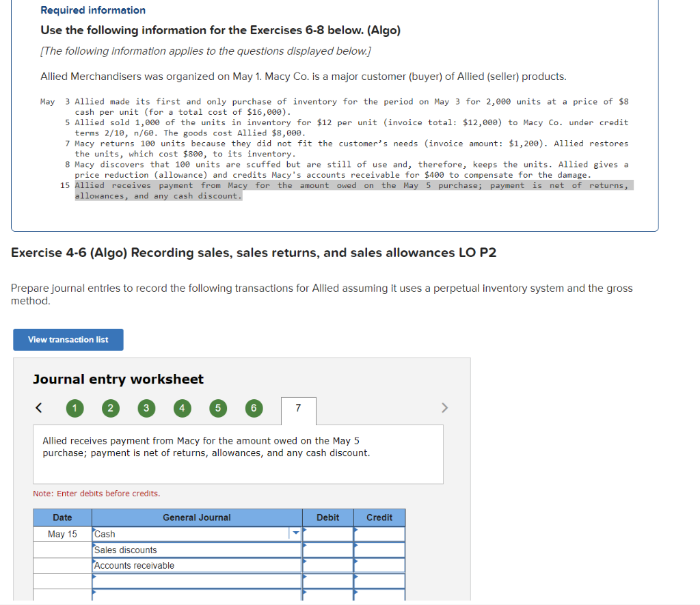
Task: Click the highlighted May 15 transaction text
Action: [353, 191]
